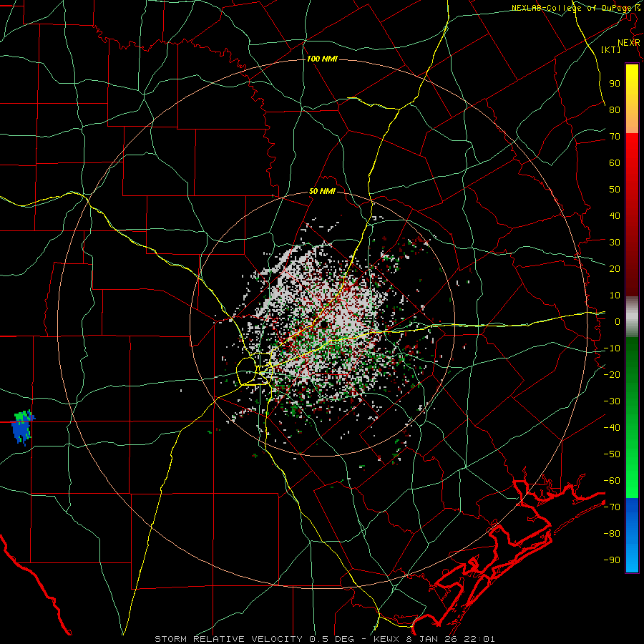Select the 60 value on velocity scale
Image resolution: width=644 pixels, height=644 pixels.
[x=615, y=162]
